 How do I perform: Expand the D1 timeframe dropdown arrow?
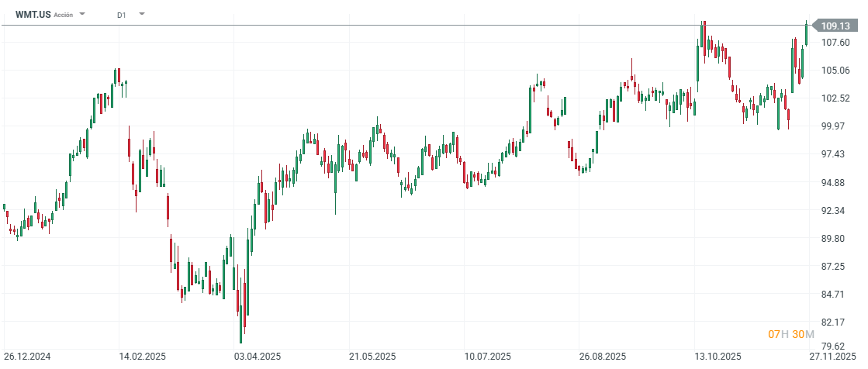141,14
